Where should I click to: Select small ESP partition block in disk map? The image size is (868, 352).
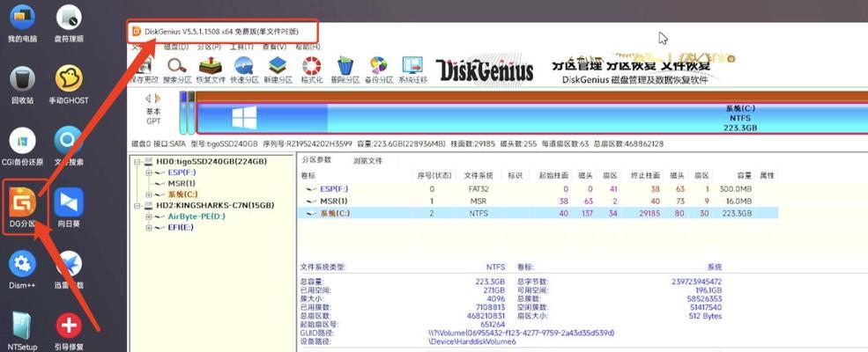tap(183, 112)
